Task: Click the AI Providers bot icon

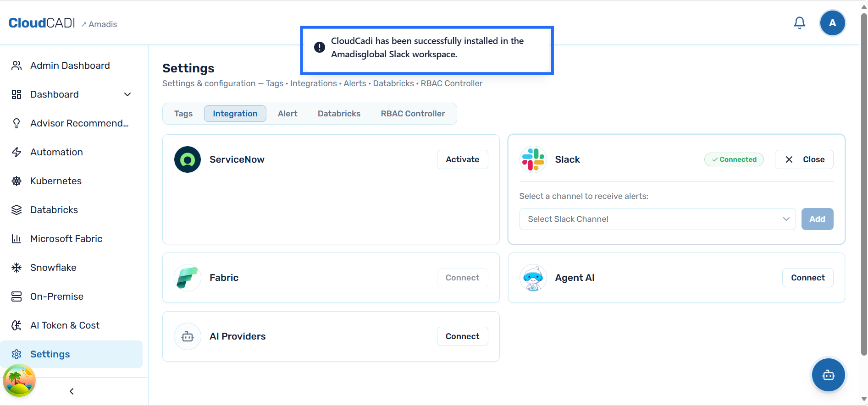Action: click(x=188, y=336)
